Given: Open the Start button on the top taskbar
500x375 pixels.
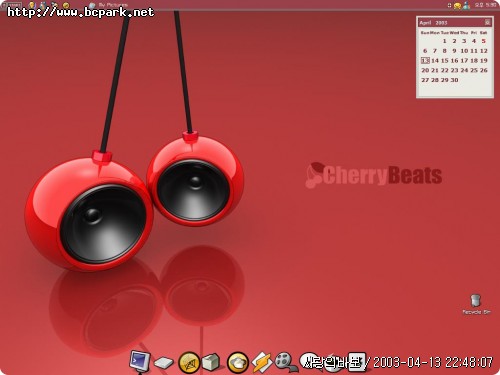Looking at the screenshot, I should pyautogui.click(x=12, y=5).
